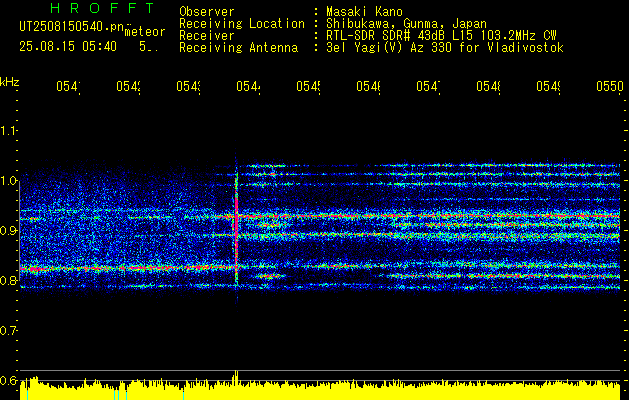This screenshot has width=629, height=400.
Task: Click the 'Receiving Antenna' label
Action: [238, 48]
